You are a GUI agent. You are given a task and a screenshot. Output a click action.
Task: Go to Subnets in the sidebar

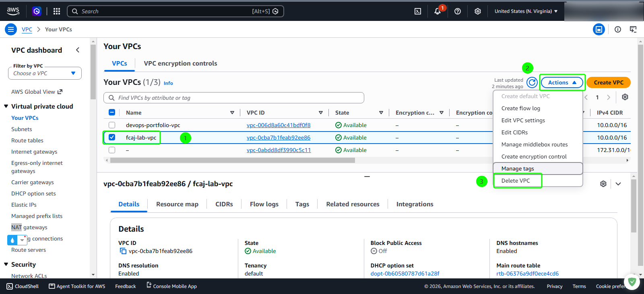click(x=22, y=129)
